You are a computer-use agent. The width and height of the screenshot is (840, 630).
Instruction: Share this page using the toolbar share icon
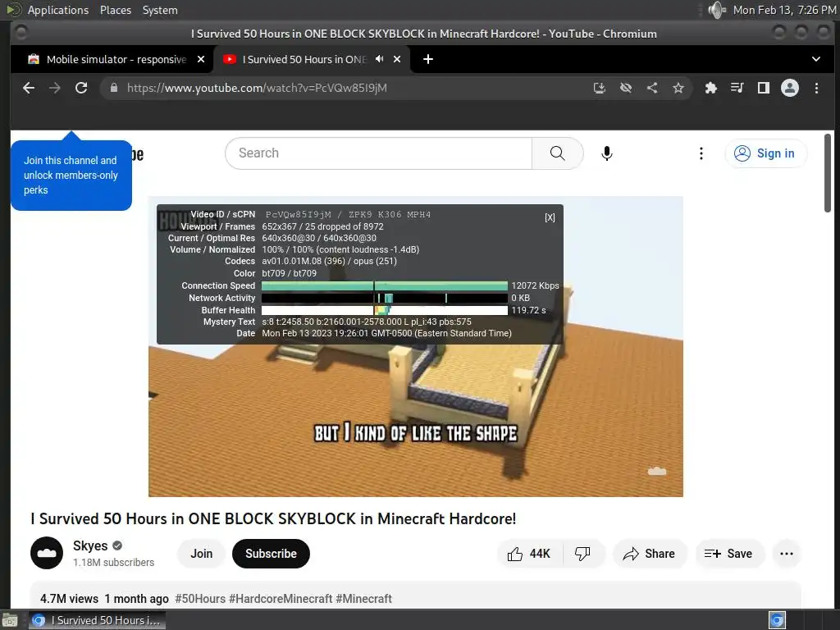coord(652,88)
